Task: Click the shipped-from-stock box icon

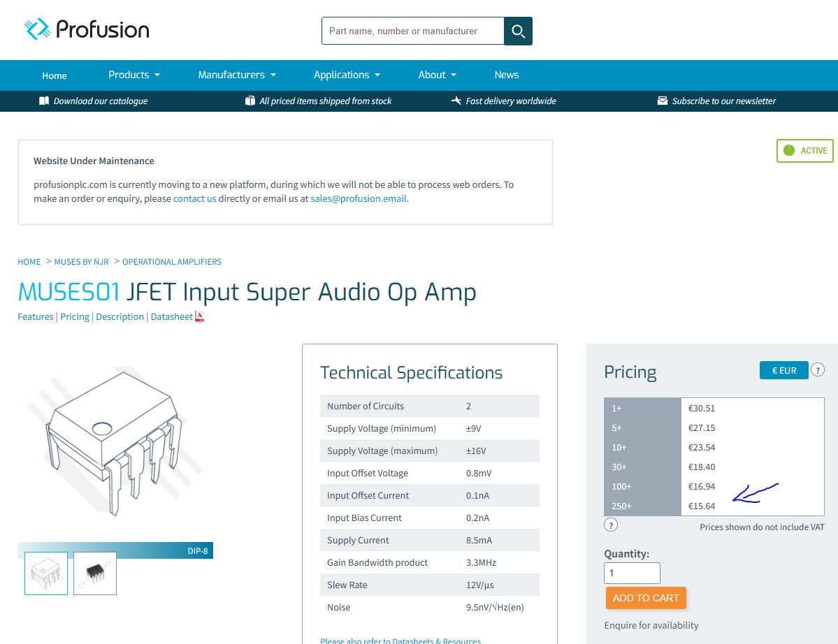Action: point(250,101)
